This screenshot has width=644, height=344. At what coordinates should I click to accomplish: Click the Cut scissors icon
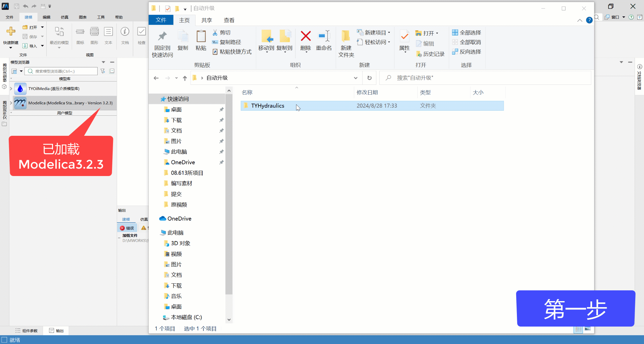coord(215,33)
